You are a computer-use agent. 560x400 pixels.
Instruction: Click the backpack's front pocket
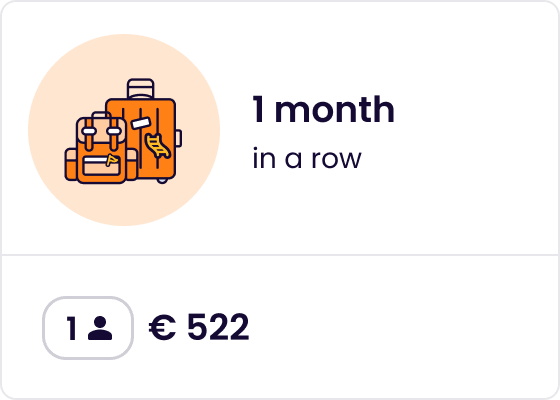click(x=101, y=166)
